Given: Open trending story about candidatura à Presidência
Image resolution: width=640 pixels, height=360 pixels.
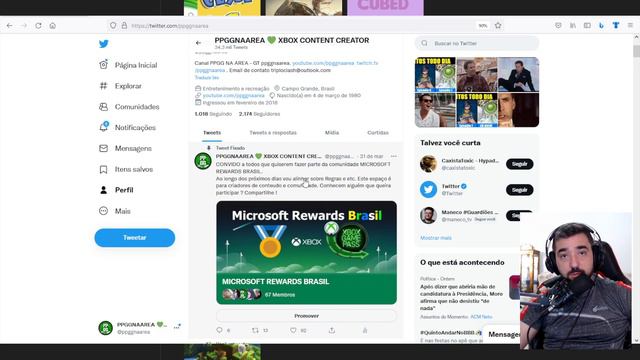Looking at the screenshot, I should 461,297.
